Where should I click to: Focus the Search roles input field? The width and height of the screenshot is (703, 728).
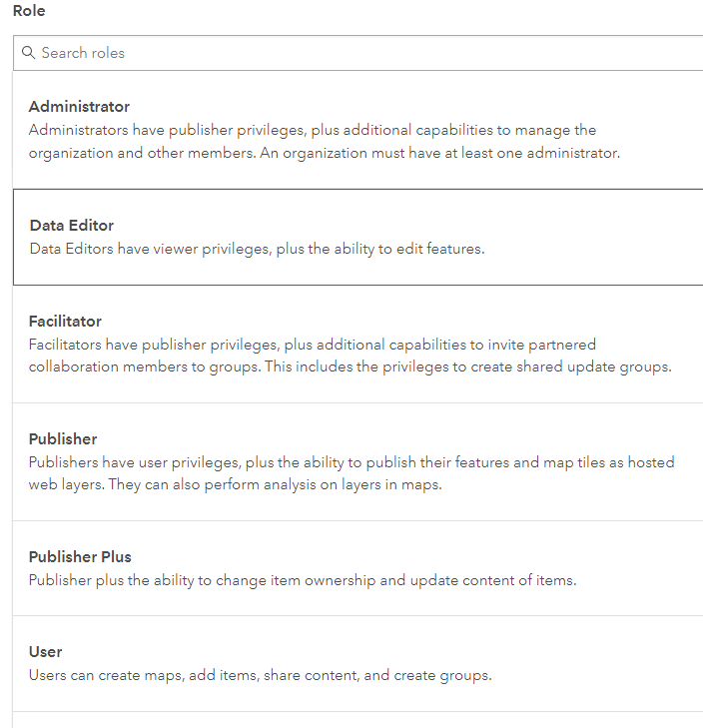pos(359,53)
